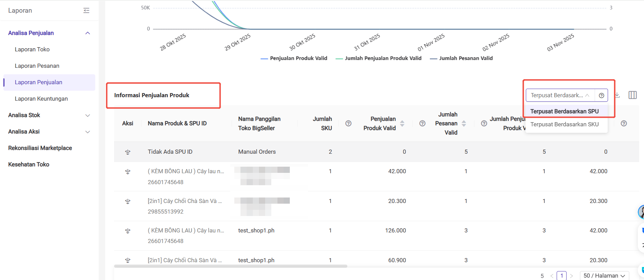Screen dimensions: 644x280
Task: Collapse the Laporan sidebar menu icon
Action: pyautogui.click(x=86, y=11)
